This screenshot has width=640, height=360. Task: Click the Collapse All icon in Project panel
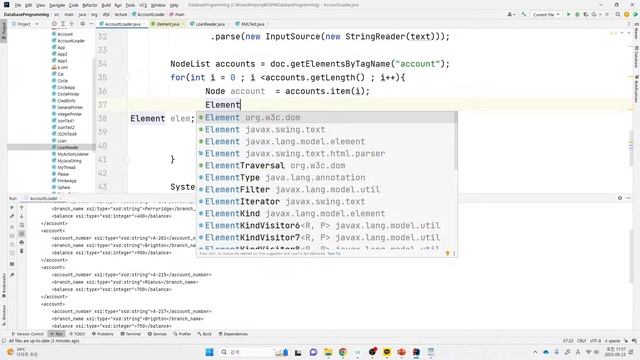click(x=71, y=24)
